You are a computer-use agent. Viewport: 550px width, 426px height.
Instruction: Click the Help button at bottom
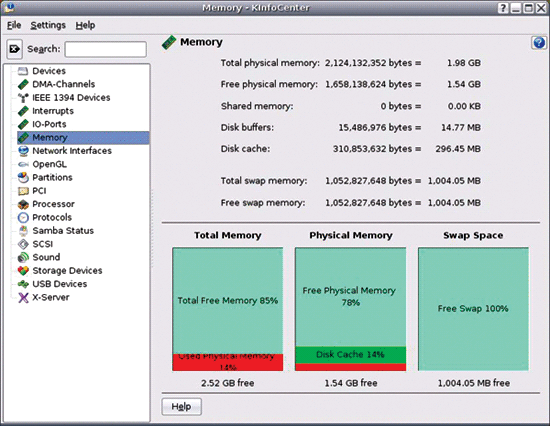[181, 406]
